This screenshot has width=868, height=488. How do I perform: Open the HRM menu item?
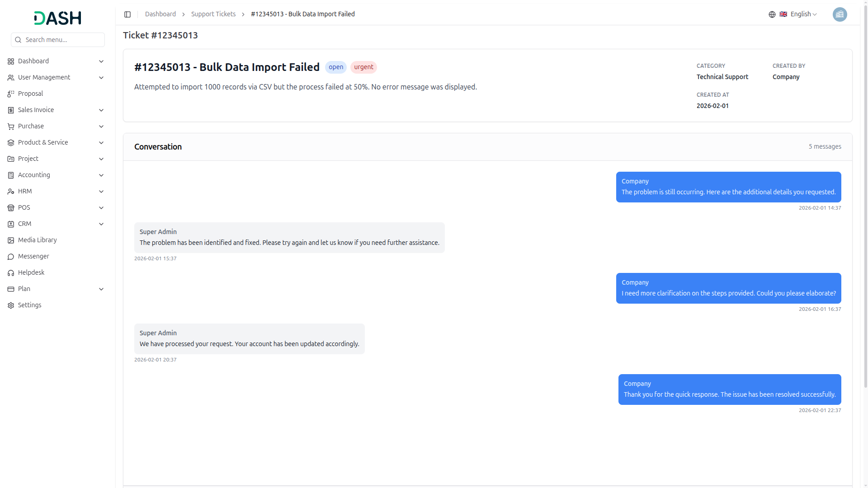[25, 192]
